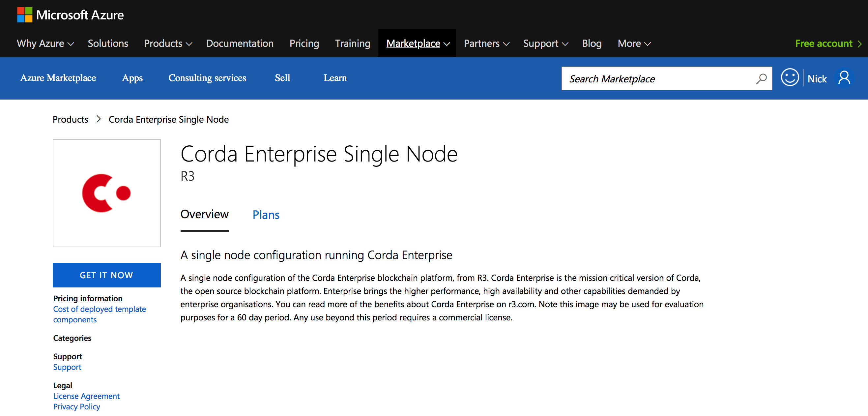Open the License Agreement link
This screenshot has height=416, width=868.
pos(86,396)
